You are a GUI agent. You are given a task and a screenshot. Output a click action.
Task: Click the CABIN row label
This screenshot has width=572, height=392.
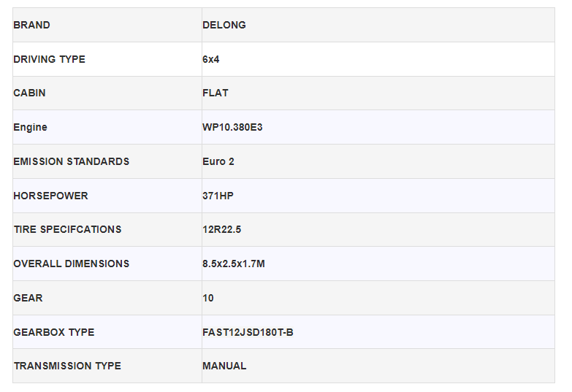tap(29, 93)
